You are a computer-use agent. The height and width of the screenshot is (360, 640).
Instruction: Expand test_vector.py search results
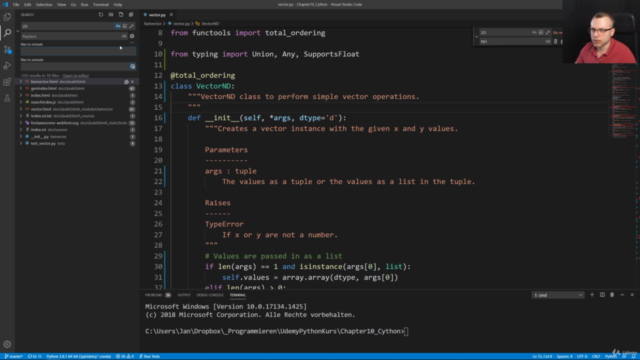pos(21,144)
